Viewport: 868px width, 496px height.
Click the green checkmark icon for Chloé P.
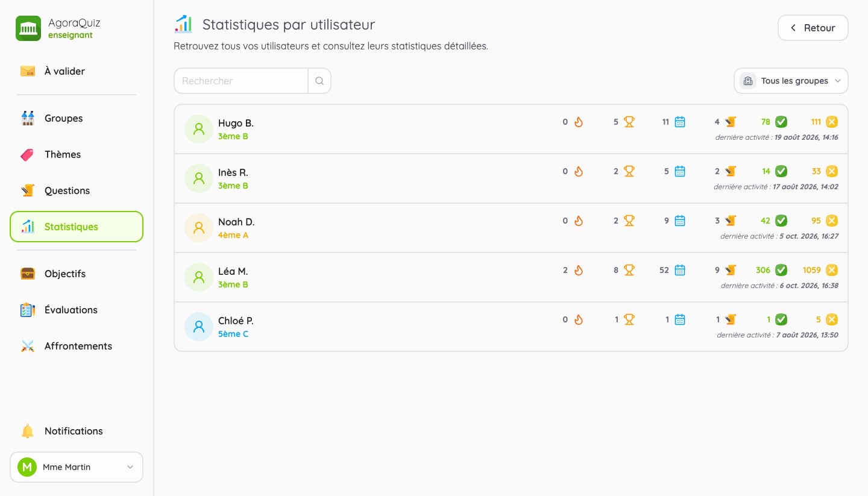781,319
